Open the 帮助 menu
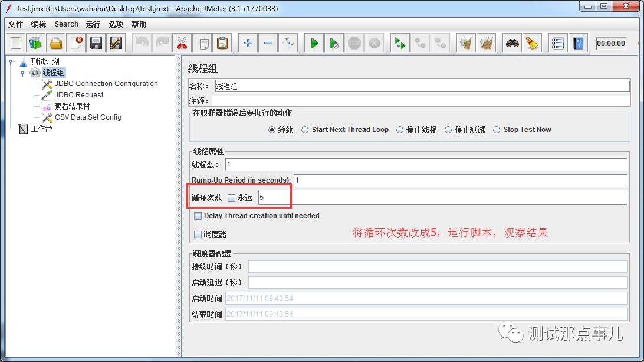Viewport: 644px width, 362px height. click(139, 24)
